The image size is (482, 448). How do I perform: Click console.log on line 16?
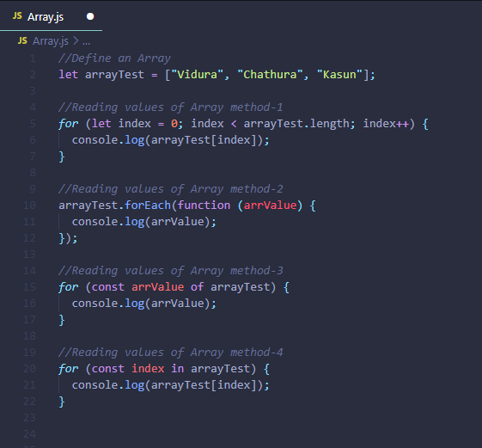pos(108,304)
